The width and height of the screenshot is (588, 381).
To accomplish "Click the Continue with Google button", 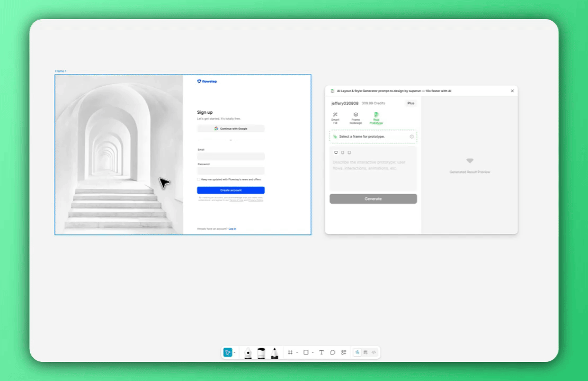I will click(x=230, y=129).
